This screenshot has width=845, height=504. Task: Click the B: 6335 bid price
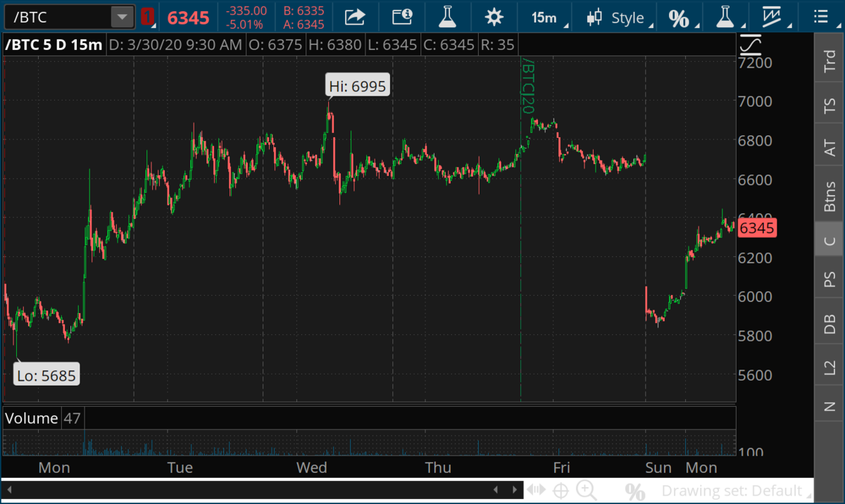pyautogui.click(x=303, y=11)
